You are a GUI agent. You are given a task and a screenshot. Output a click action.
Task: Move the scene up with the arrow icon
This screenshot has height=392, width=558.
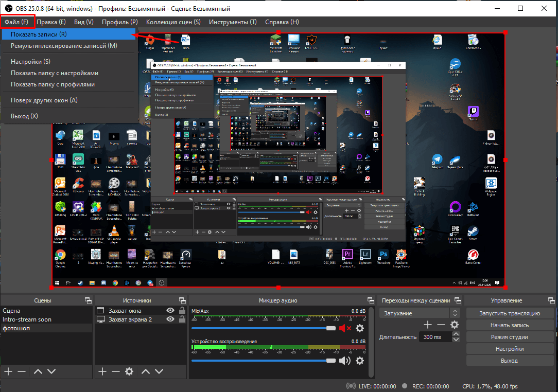(38, 371)
